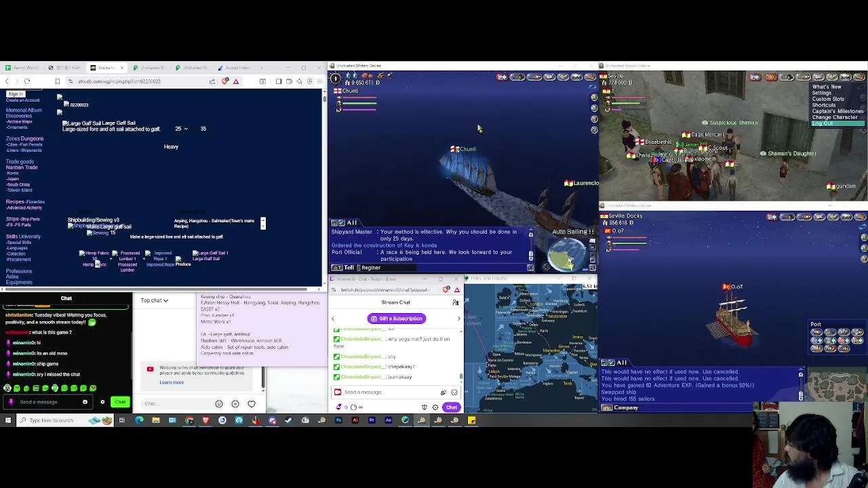Open the Port Permits link
This screenshot has width=868, height=488.
tap(31, 144)
